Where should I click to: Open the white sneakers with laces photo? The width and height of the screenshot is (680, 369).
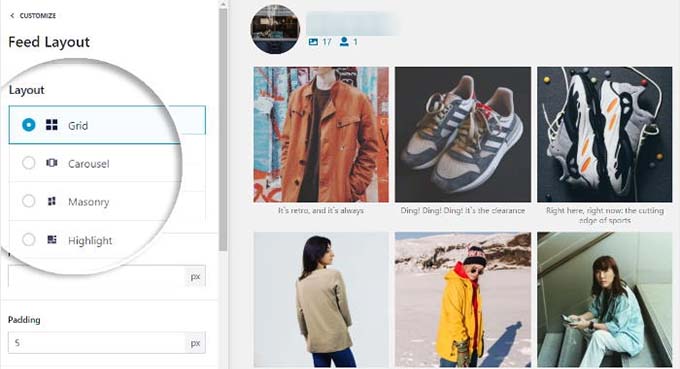605,134
